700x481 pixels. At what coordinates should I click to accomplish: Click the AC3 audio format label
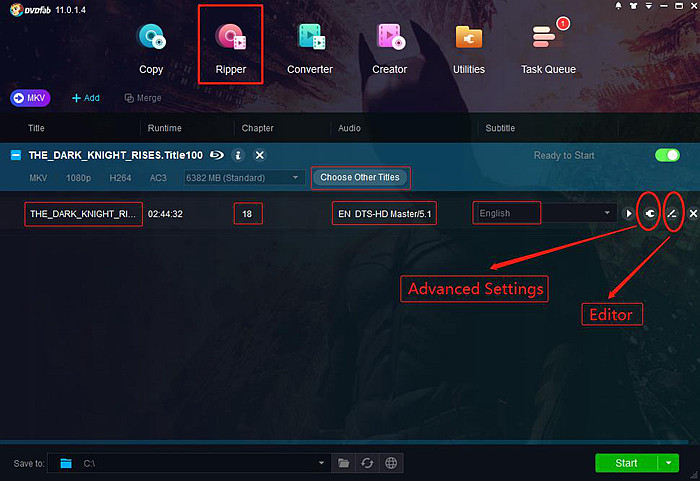(158, 178)
